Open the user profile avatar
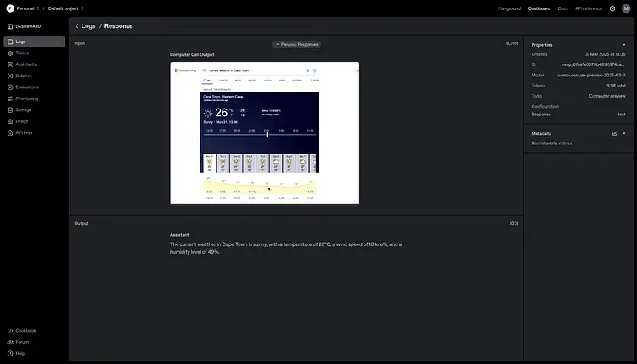This screenshot has height=364, width=637. pyautogui.click(x=626, y=8)
